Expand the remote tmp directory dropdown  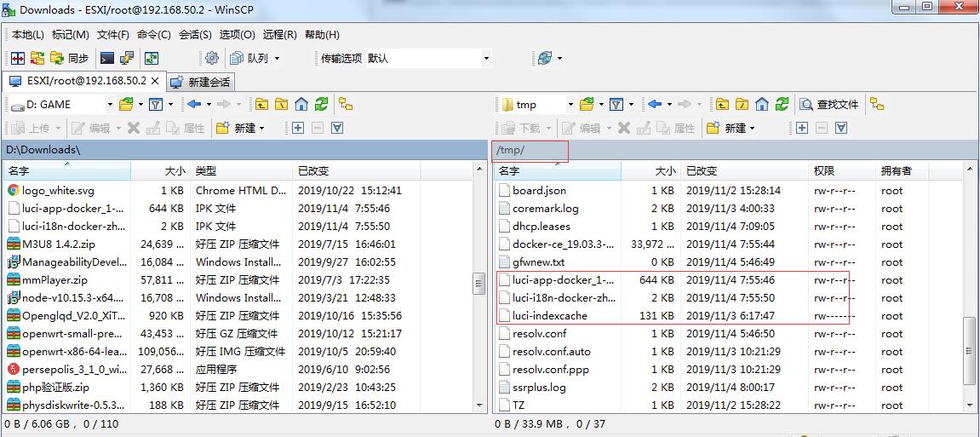coord(570,105)
